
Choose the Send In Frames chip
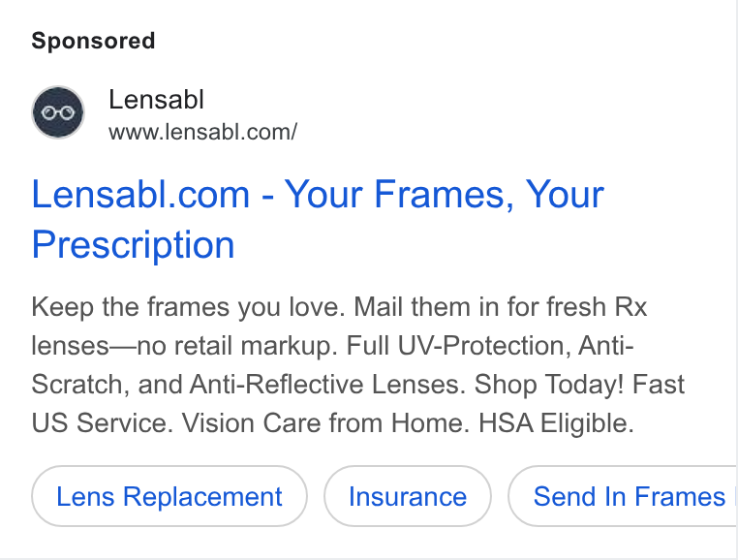[x=622, y=496]
